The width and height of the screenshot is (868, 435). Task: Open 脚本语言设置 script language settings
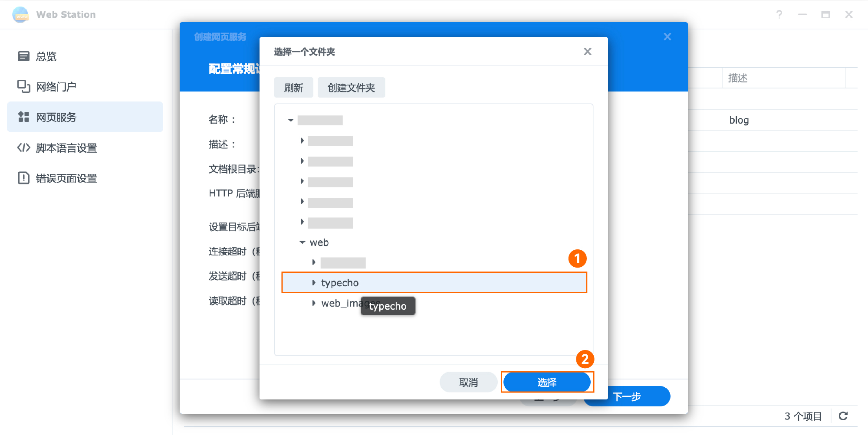66,148
